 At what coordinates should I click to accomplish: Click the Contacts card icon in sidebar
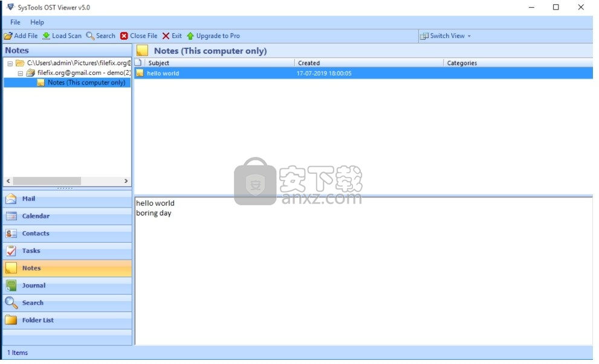click(11, 233)
